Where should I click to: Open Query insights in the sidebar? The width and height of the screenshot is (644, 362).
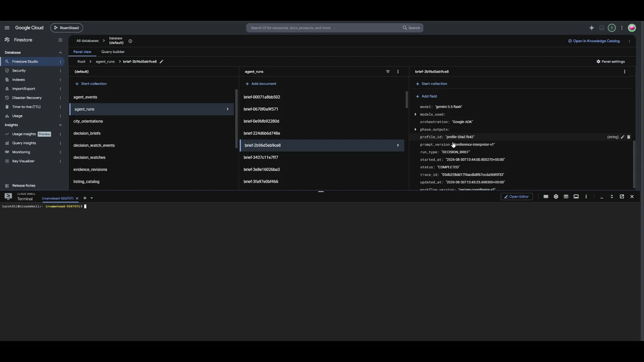point(24,143)
